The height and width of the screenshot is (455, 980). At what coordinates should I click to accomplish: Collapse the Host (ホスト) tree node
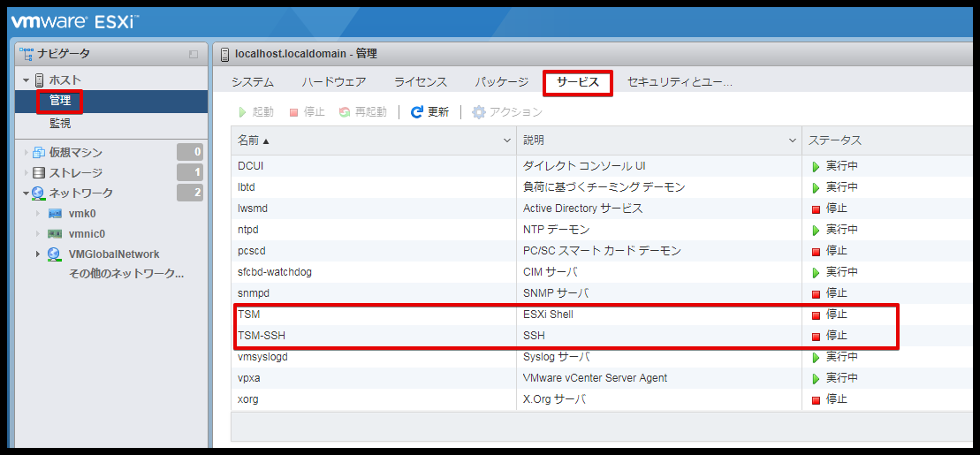26,80
